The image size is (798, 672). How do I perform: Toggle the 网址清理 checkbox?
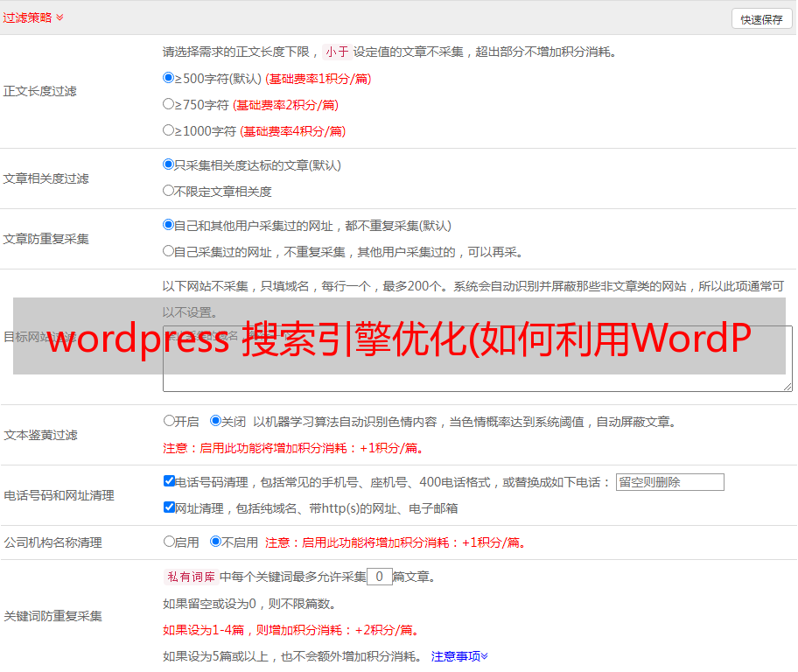tap(169, 507)
